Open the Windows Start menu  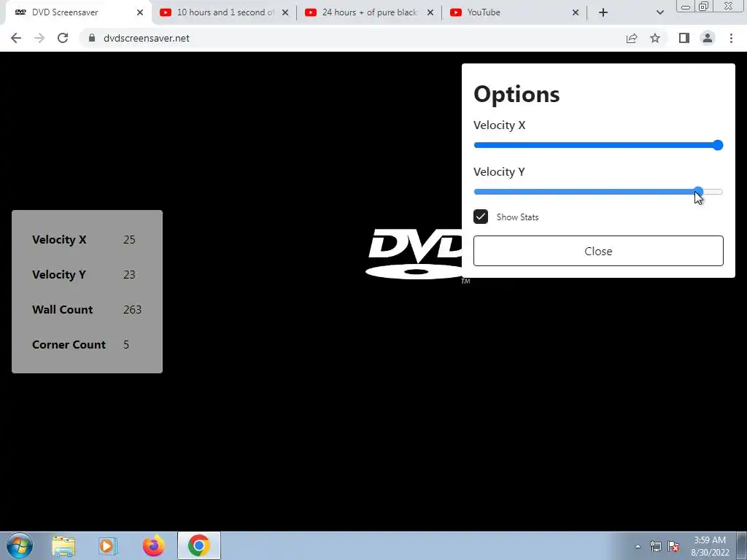pyautogui.click(x=20, y=545)
